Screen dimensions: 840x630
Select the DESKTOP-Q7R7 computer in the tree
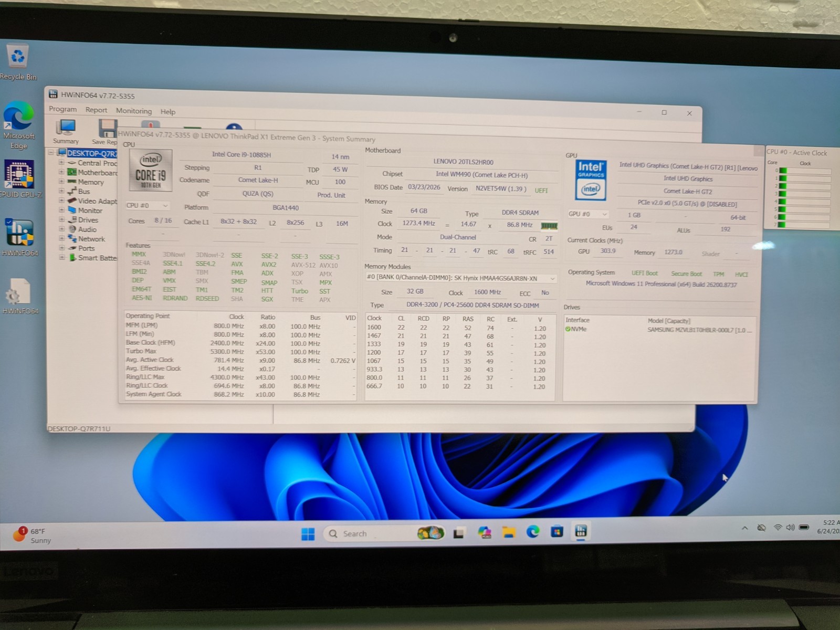[91, 153]
